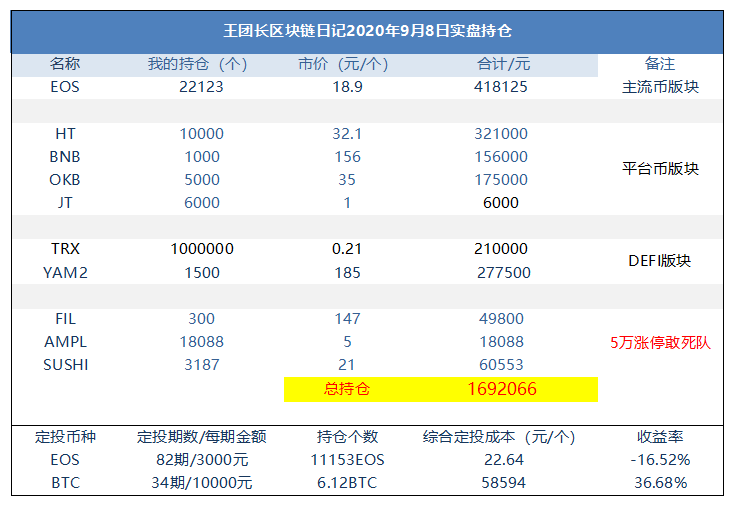This screenshot has width=739, height=517.
Task: Click the 175000 total cell
Action: coord(501,180)
